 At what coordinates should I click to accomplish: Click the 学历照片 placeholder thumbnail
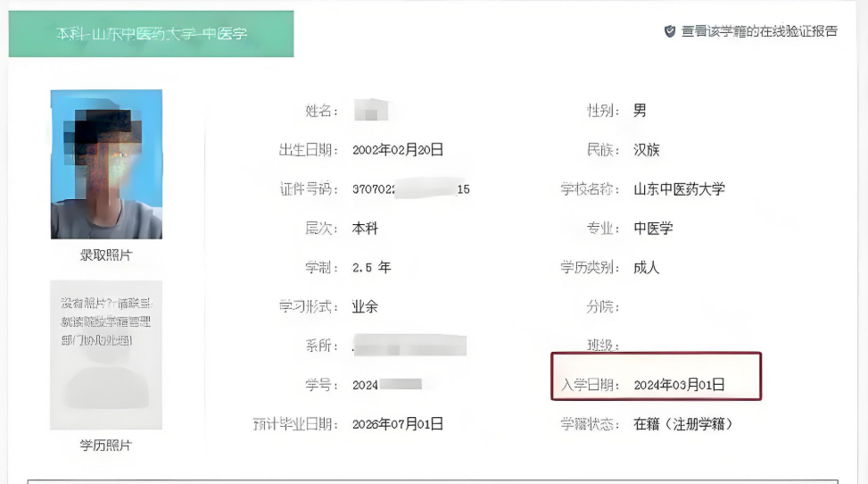pos(106,355)
